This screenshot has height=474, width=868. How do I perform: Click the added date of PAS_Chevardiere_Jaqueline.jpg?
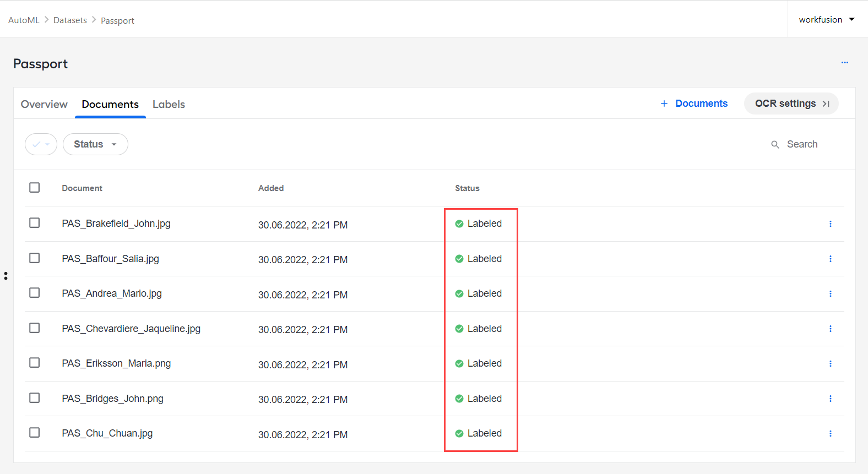pyautogui.click(x=303, y=330)
